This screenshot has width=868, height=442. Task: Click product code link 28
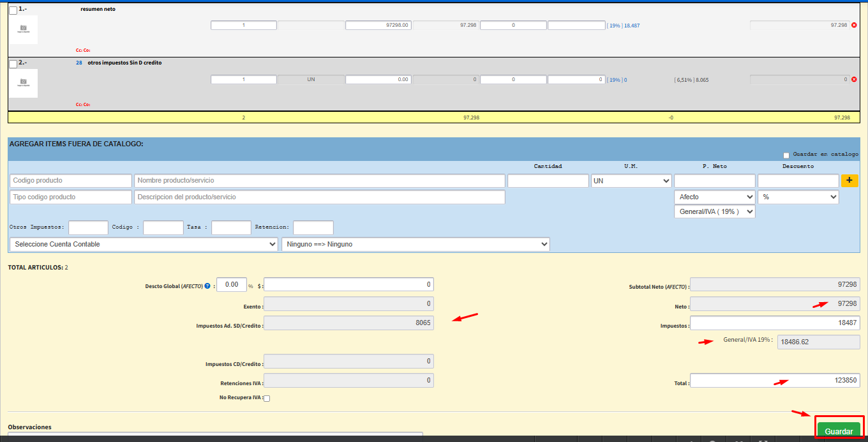click(x=79, y=63)
